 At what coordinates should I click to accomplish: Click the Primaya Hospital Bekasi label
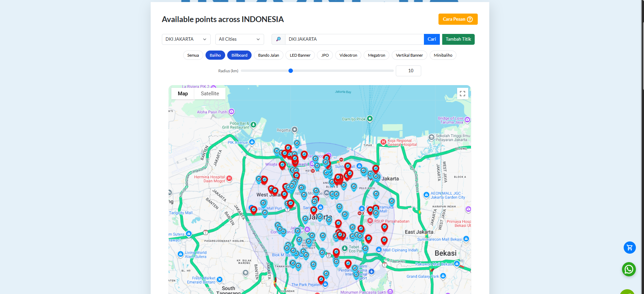459,223
